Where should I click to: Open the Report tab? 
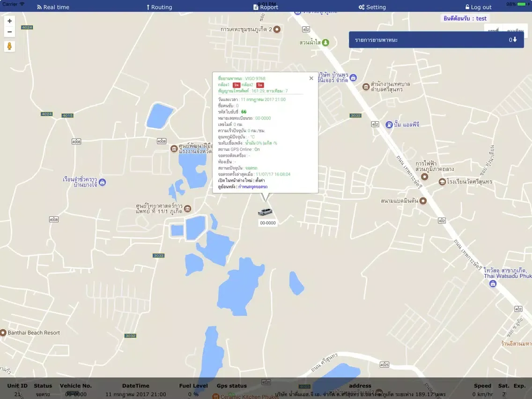tap(266, 7)
